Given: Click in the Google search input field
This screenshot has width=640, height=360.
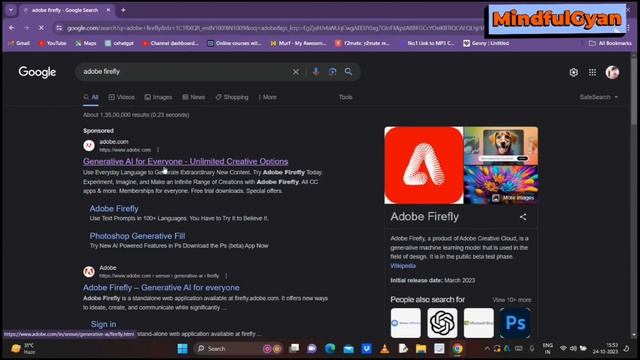Looking at the screenshot, I should tap(184, 72).
